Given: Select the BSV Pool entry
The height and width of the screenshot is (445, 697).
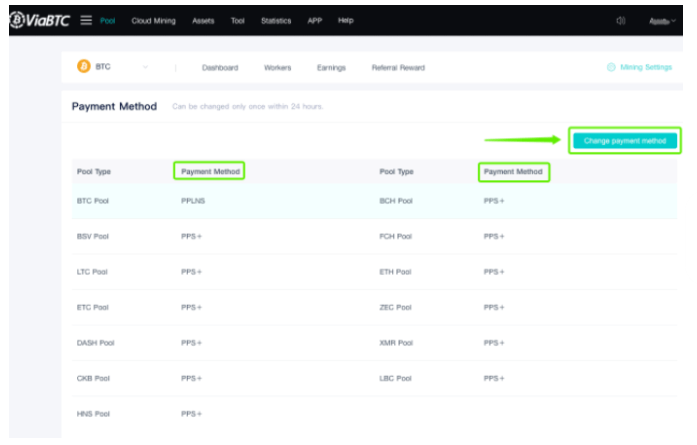Looking at the screenshot, I should 92,237.
